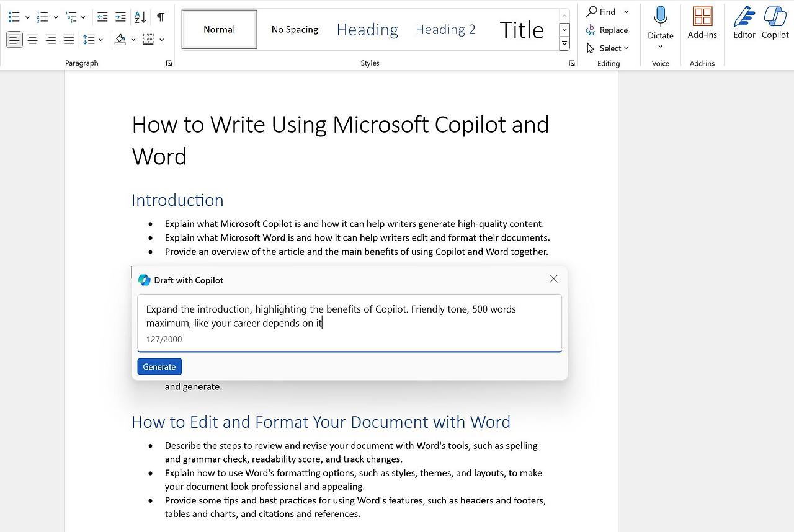Open the Copilot pane from ribbon
Image resolution: width=794 pixels, height=532 pixels.
coord(775,23)
